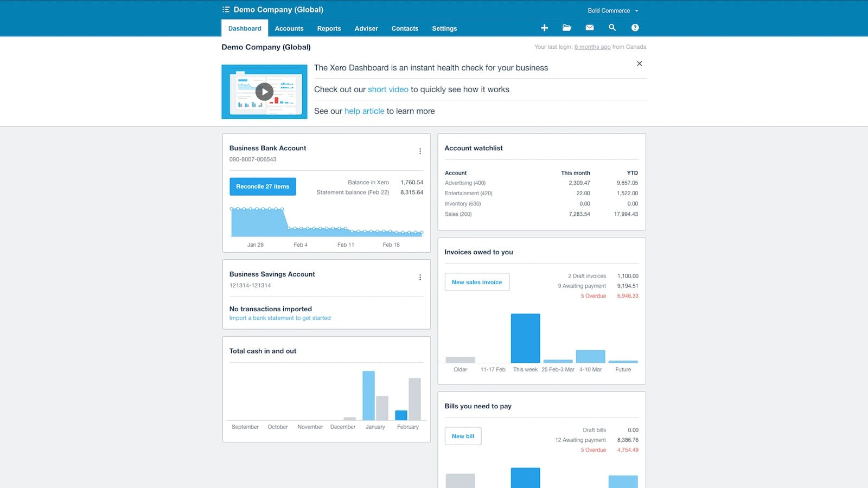The image size is (868, 488).
Task: Play the dashboard introduction video
Action: pyautogui.click(x=264, y=91)
